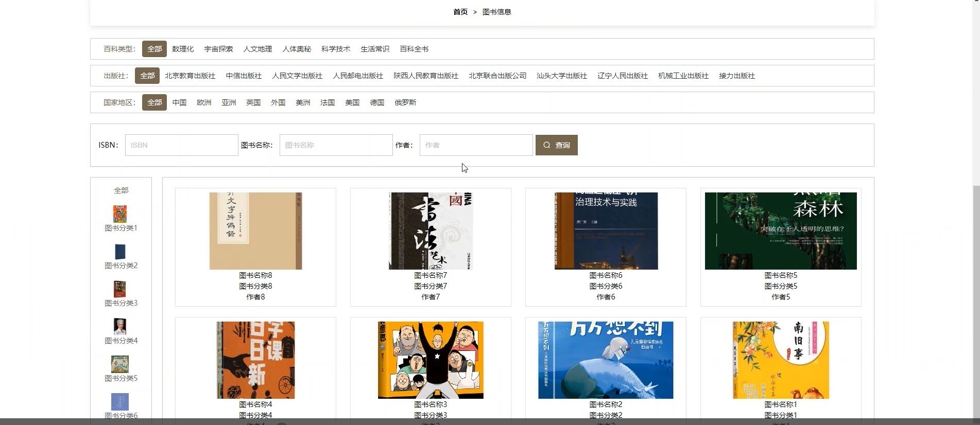Viewport: 980px width, 425px height.
Task: Filter 国家地区 by 中国
Action: click(179, 102)
